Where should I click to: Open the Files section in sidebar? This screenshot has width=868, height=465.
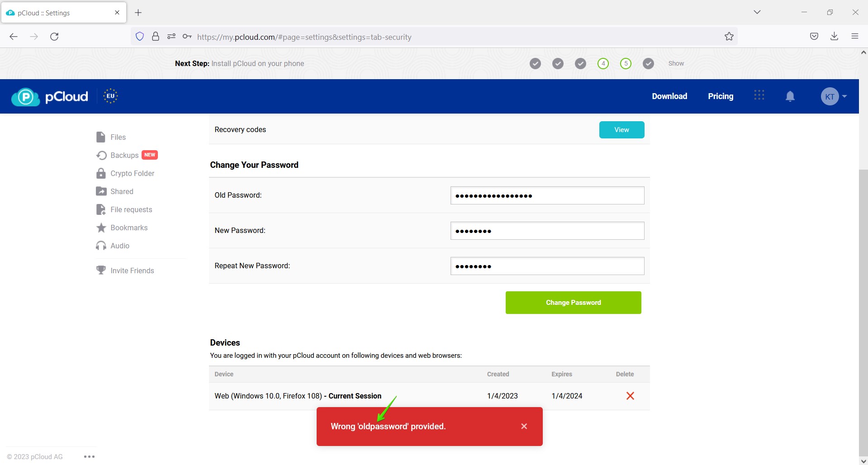[111, 137]
